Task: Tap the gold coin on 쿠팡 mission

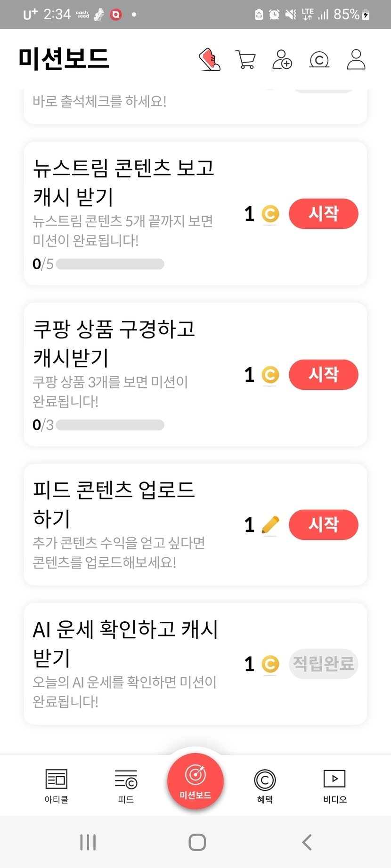Action: pyautogui.click(x=270, y=375)
